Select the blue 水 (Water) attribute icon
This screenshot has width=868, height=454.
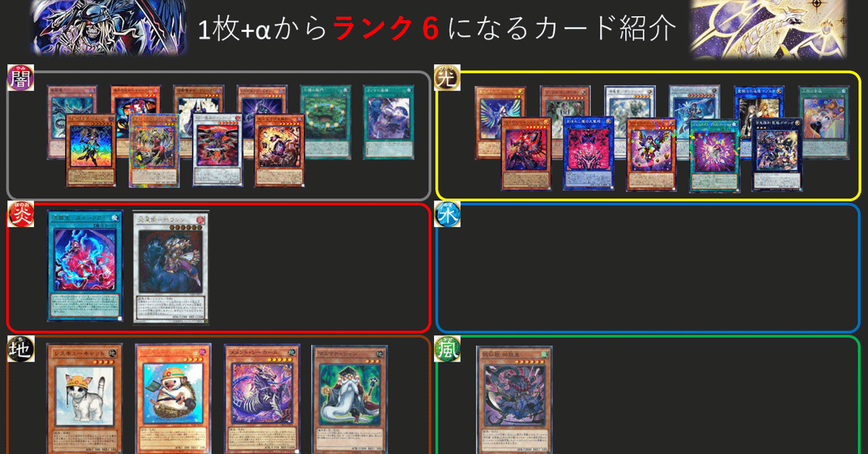(445, 213)
